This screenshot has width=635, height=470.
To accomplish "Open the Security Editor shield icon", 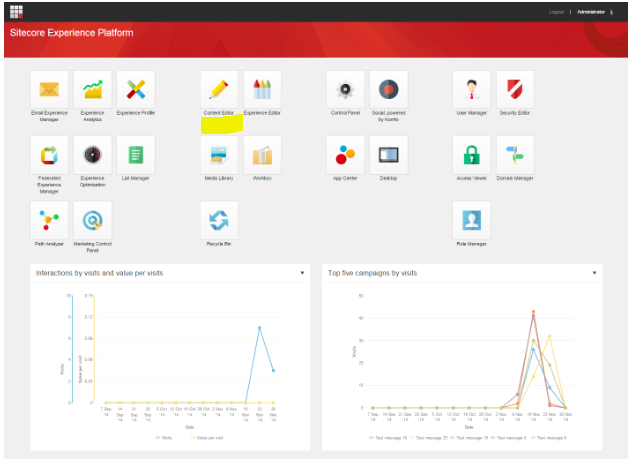I will (x=515, y=89).
